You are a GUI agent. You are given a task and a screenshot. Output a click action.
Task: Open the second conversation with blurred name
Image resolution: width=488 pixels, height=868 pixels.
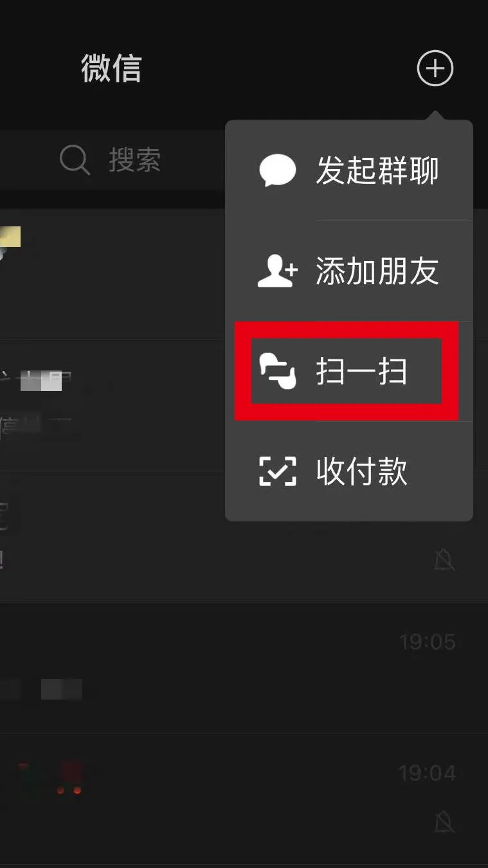[113, 406]
